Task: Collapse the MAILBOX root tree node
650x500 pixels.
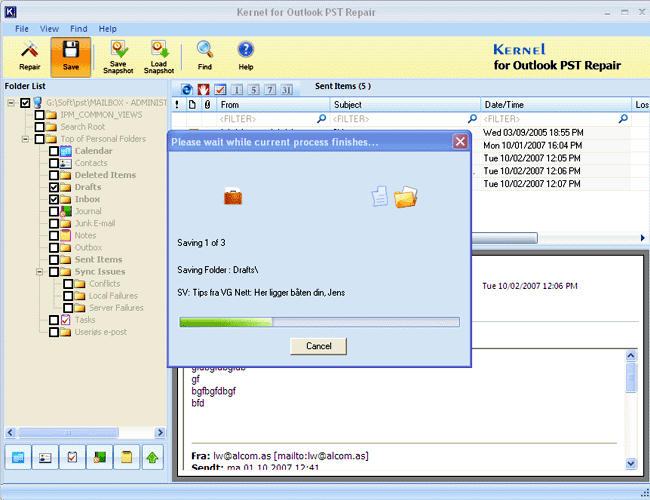Action: (x=11, y=102)
